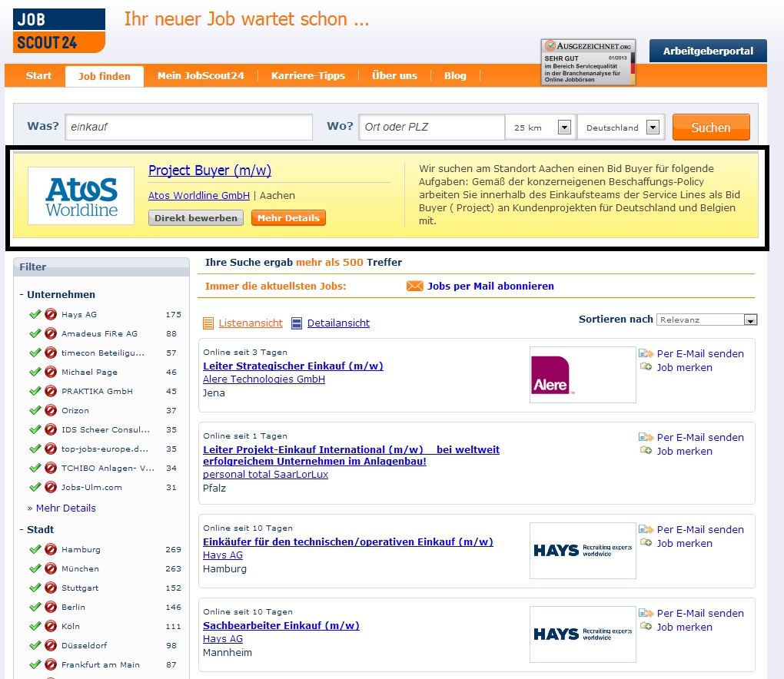Click email send icon for Hamburg Hays job
784x679 pixels.
646,529
